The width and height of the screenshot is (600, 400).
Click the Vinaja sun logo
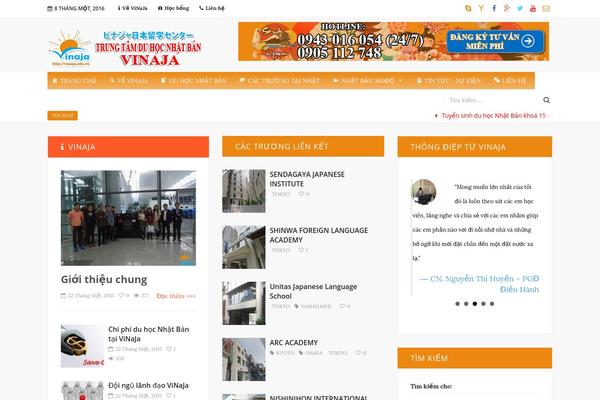coord(71,48)
